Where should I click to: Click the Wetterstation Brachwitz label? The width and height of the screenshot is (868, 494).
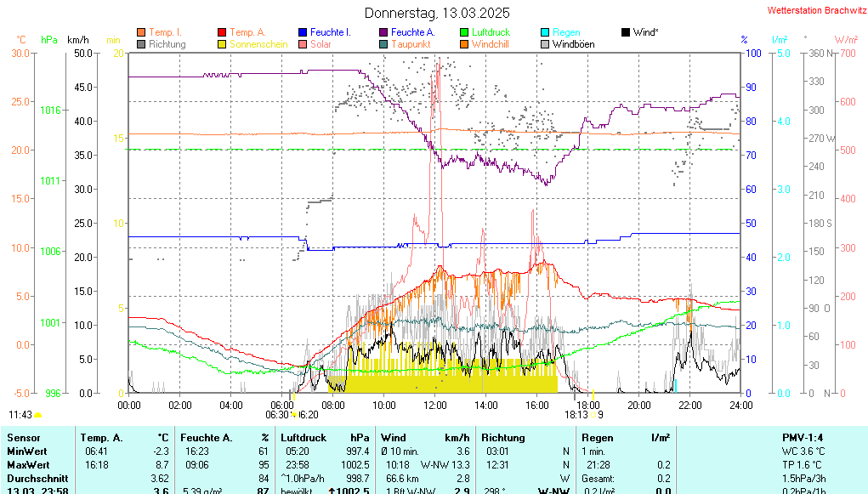click(x=812, y=11)
